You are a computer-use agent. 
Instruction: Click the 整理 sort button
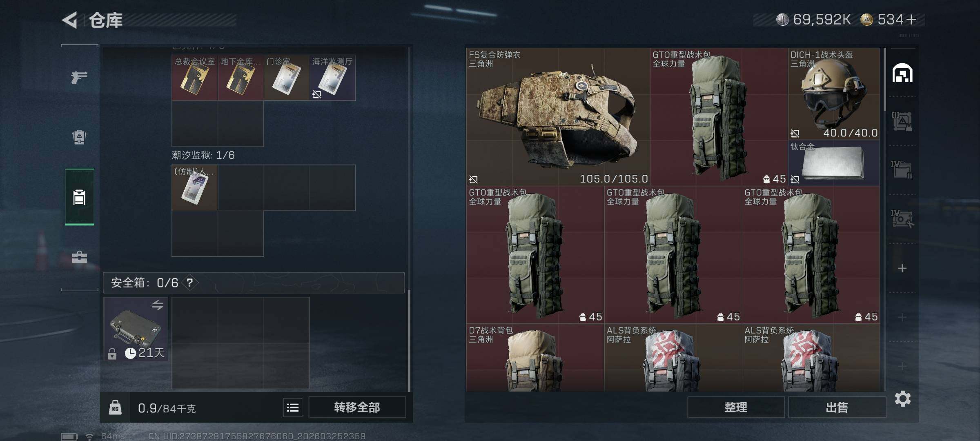tap(736, 407)
